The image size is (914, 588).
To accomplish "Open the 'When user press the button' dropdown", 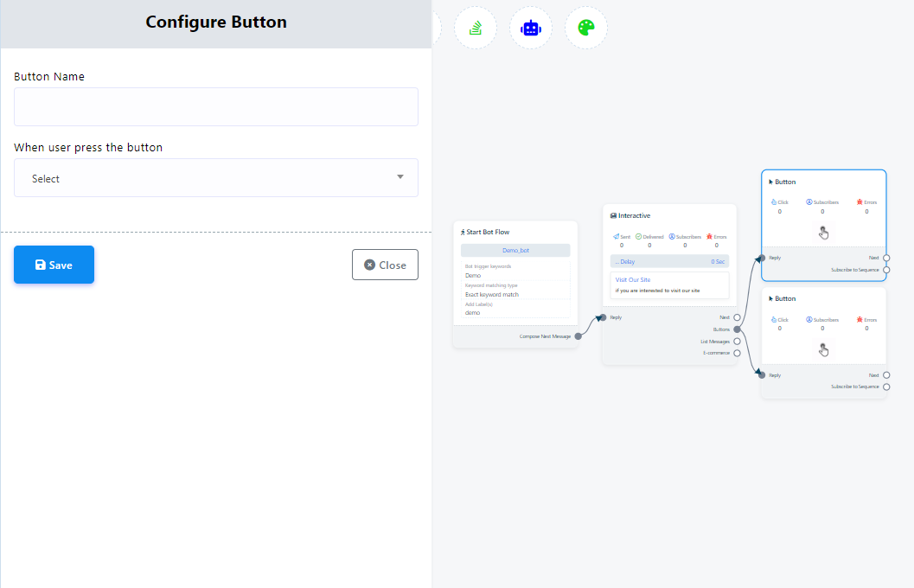I will pos(215,178).
